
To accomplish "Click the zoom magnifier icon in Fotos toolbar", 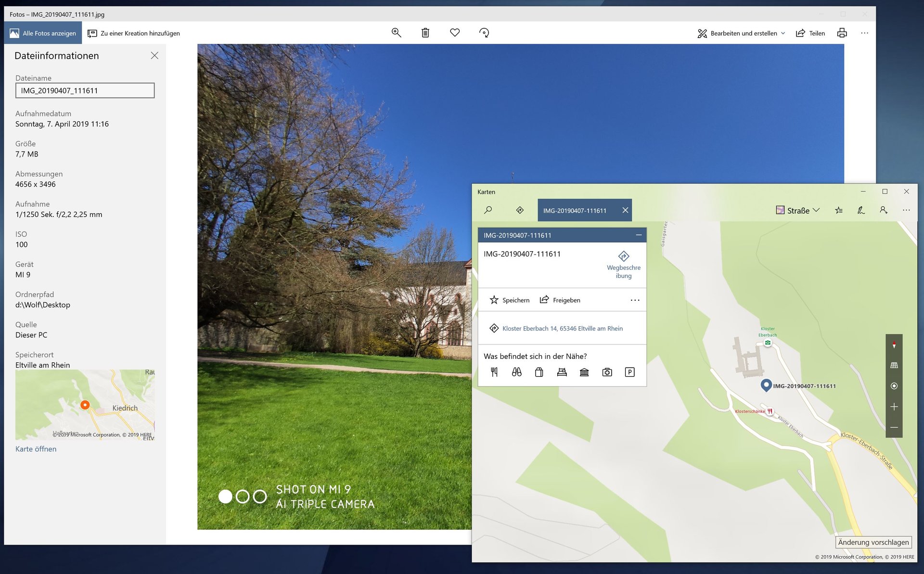I will 396,33.
